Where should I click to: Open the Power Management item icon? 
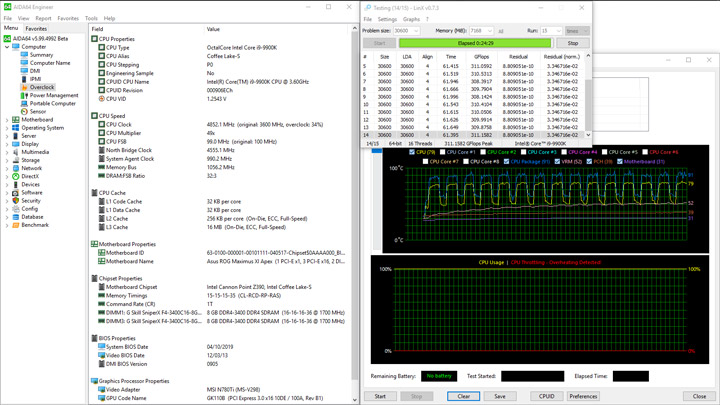24,95
